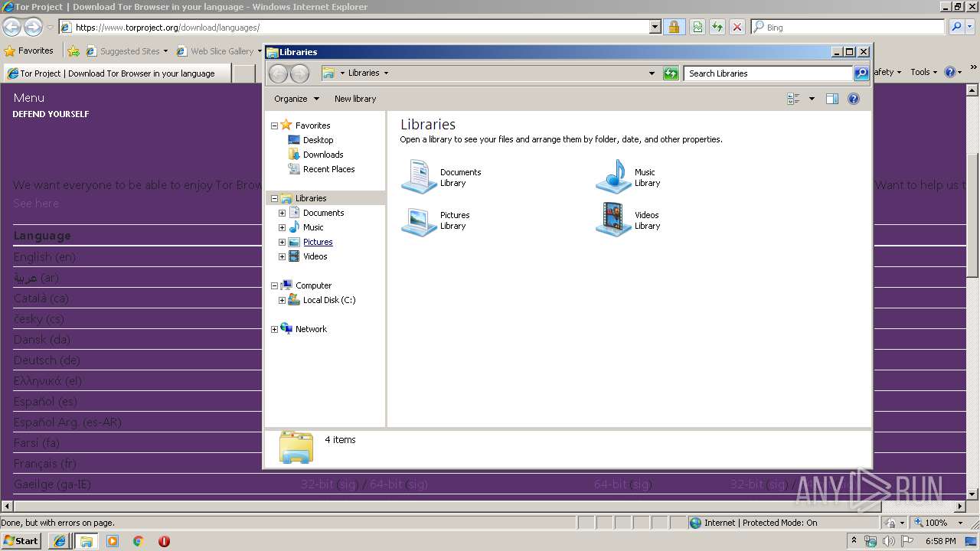Click the 'See here' link
The height and width of the screenshot is (551, 980).
pyautogui.click(x=36, y=203)
